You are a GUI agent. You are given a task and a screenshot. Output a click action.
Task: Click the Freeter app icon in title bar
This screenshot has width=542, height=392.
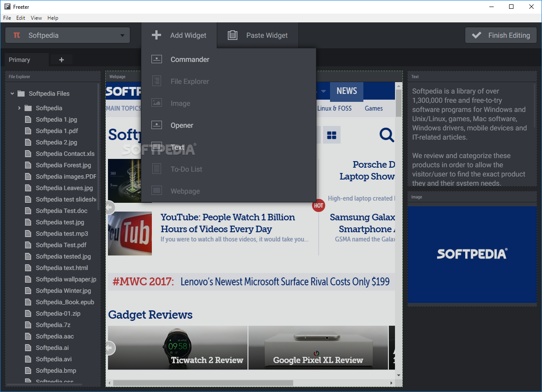coord(7,7)
